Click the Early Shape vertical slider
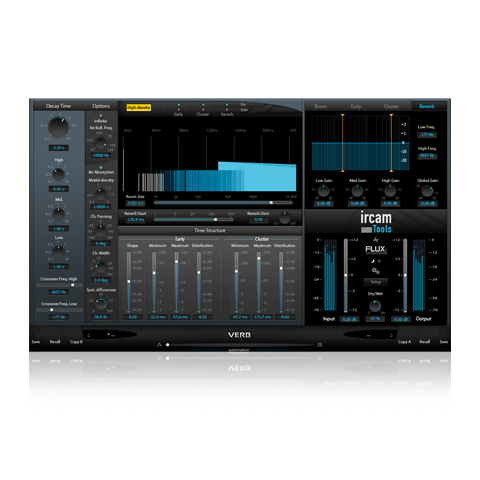Image resolution: width=480 pixels, height=480 pixels. point(129,282)
